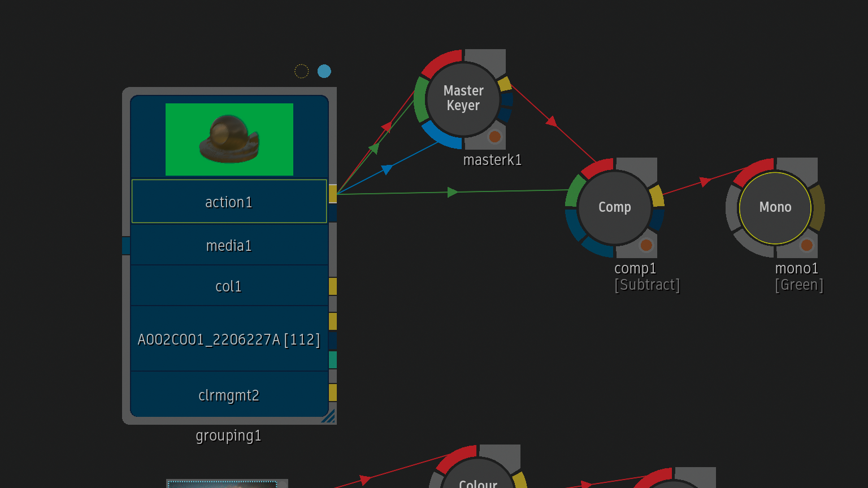
Task: Click the Mono node's red input tab
Action: 754,172
